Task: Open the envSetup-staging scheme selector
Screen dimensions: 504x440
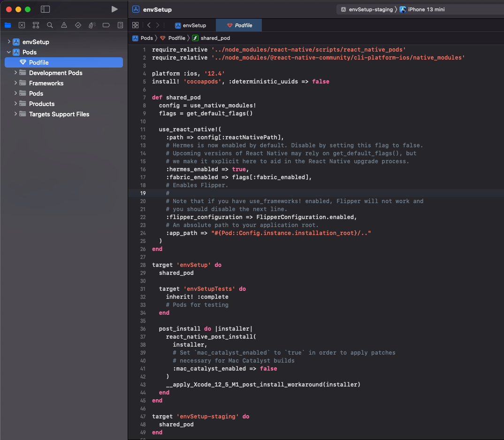Action: [367, 9]
